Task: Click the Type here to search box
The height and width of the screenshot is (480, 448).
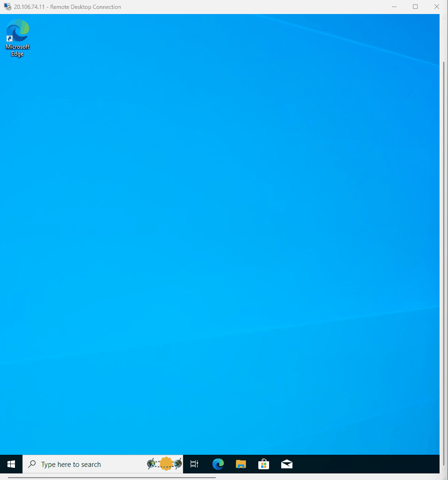Action: (x=103, y=464)
